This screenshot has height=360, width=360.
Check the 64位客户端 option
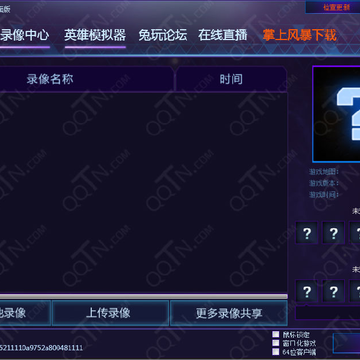pos(276,352)
